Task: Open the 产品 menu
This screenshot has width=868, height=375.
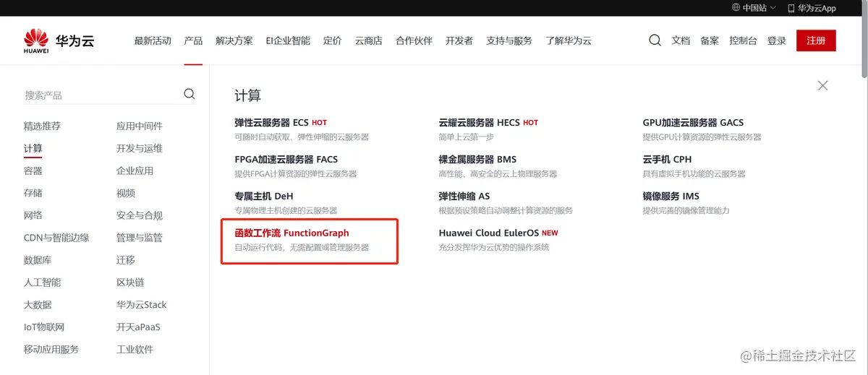Action: coord(193,40)
